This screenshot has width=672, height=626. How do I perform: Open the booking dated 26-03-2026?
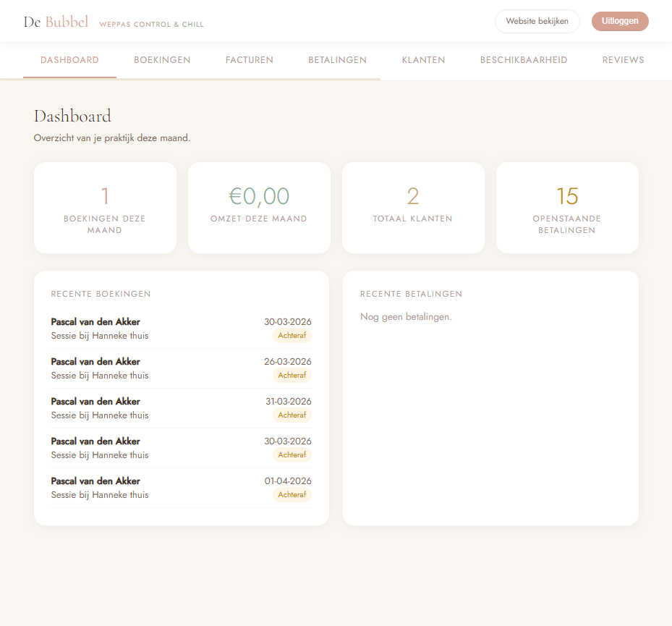pos(181,368)
